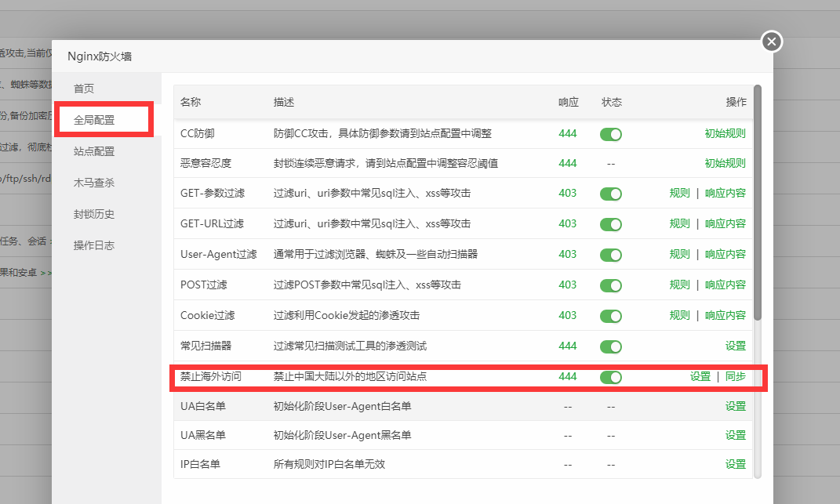
Task: Click the rules table vertical scrollbar
Action: coord(757,202)
